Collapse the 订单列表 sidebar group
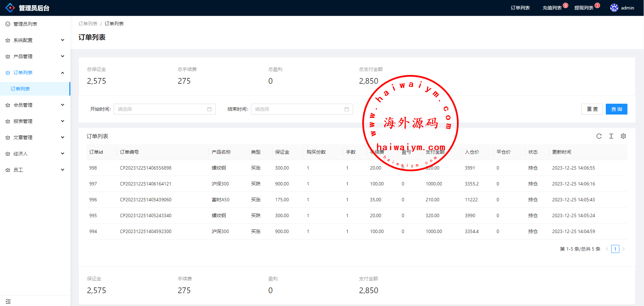The height and width of the screenshot is (306, 644). [35, 73]
